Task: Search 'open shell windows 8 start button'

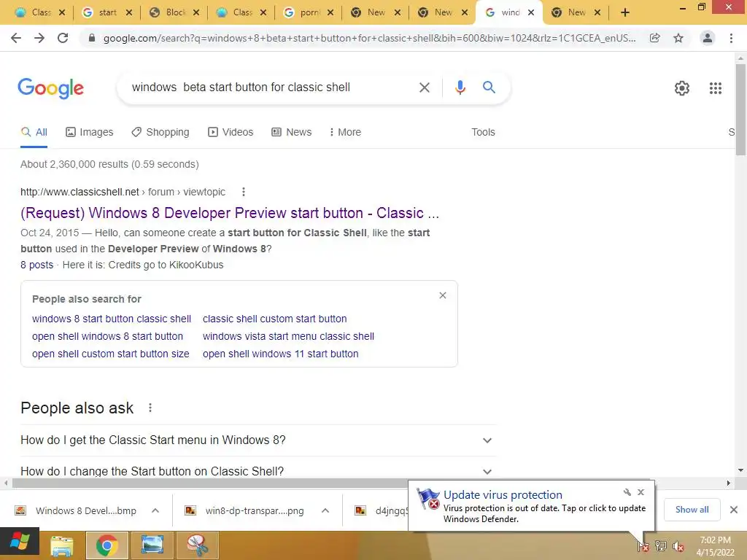Action: (108, 336)
